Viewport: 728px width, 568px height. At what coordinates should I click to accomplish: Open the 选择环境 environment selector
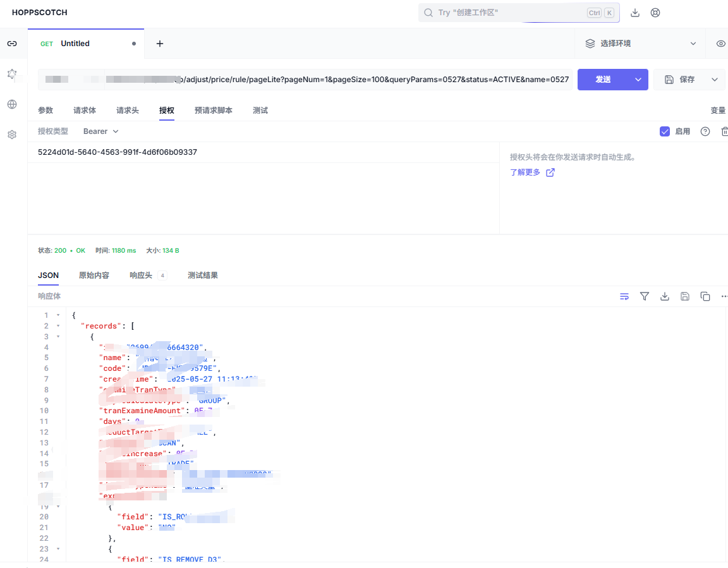click(x=641, y=44)
